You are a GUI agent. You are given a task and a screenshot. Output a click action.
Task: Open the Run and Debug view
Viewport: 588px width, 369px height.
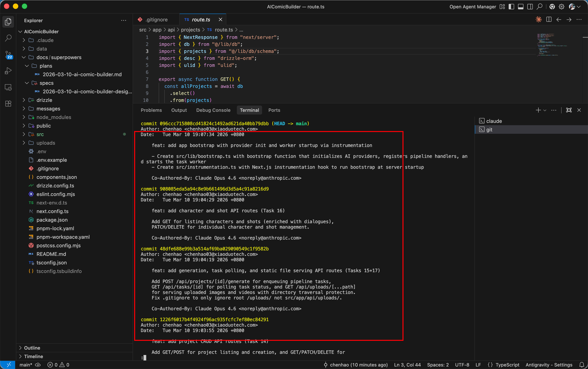click(8, 71)
